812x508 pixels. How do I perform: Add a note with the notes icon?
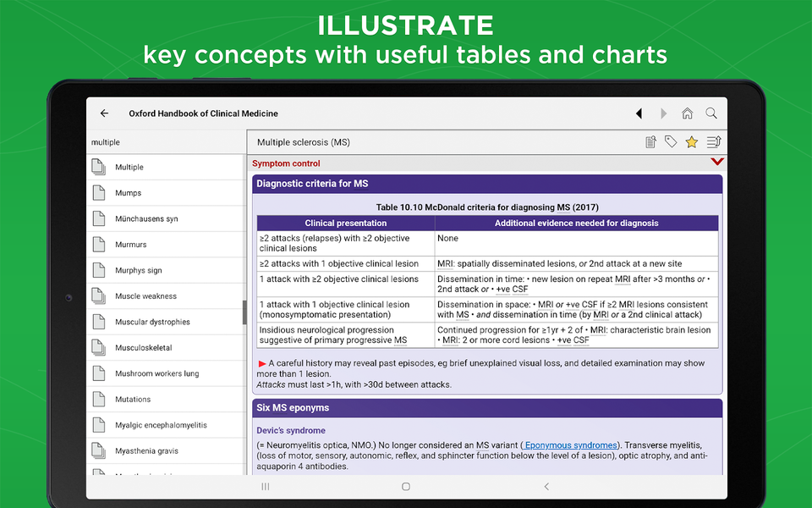(651, 141)
